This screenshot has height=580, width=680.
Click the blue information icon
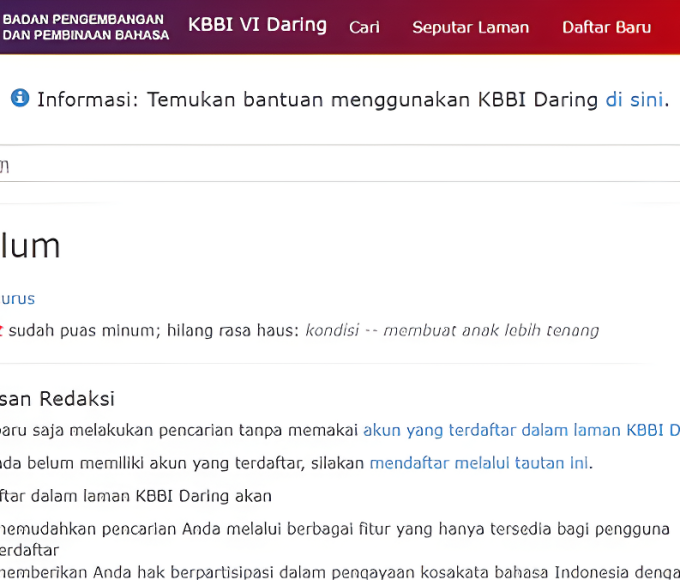(20, 98)
